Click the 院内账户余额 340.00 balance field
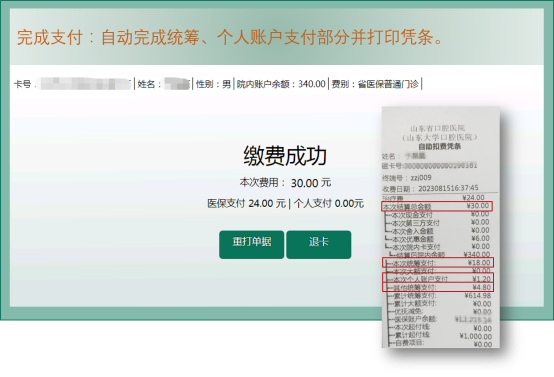Image resolution: width=554 pixels, height=377 pixels. click(x=281, y=84)
